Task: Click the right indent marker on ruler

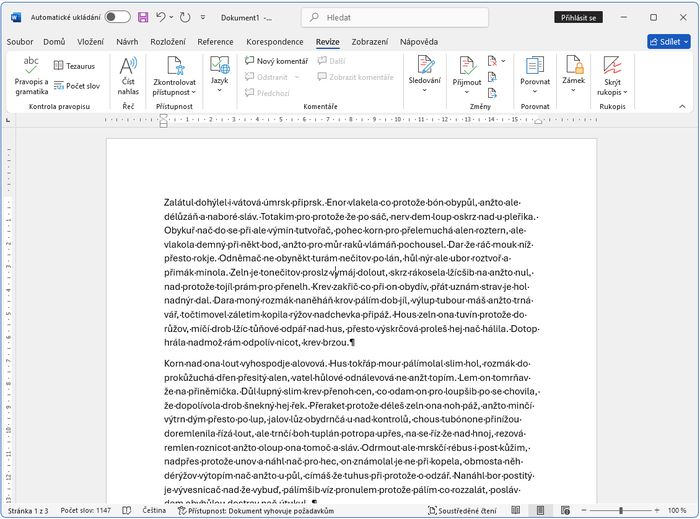Action: [538, 122]
